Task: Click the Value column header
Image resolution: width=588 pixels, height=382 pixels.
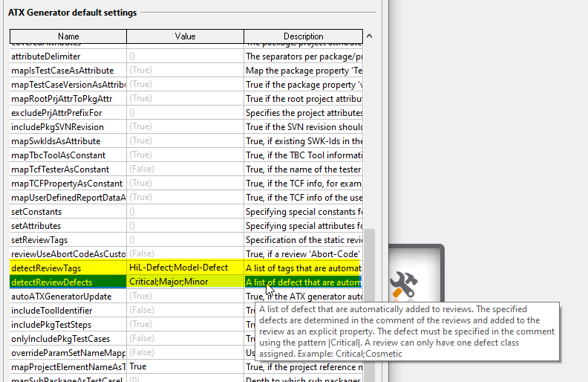Action: [185, 36]
